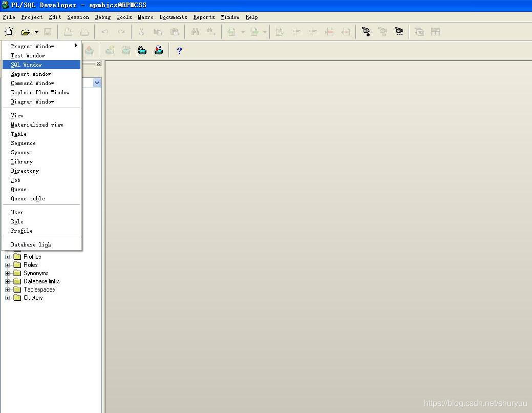The width and height of the screenshot is (532, 413).
Task: Click the Save disk icon
Action: click(x=48, y=32)
